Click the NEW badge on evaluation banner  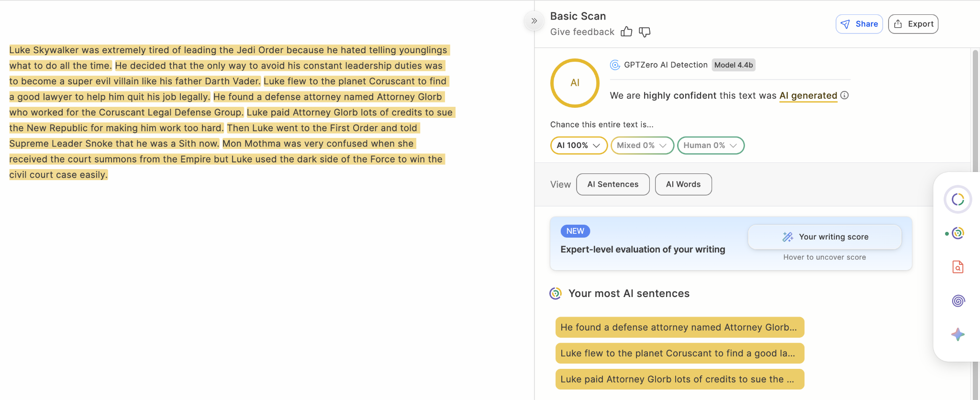coord(575,231)
